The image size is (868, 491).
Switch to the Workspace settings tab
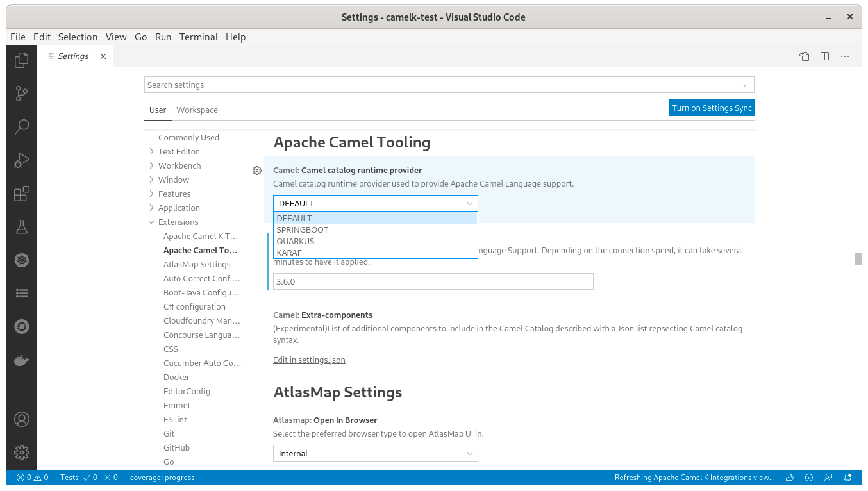click(x=197, y=110)
